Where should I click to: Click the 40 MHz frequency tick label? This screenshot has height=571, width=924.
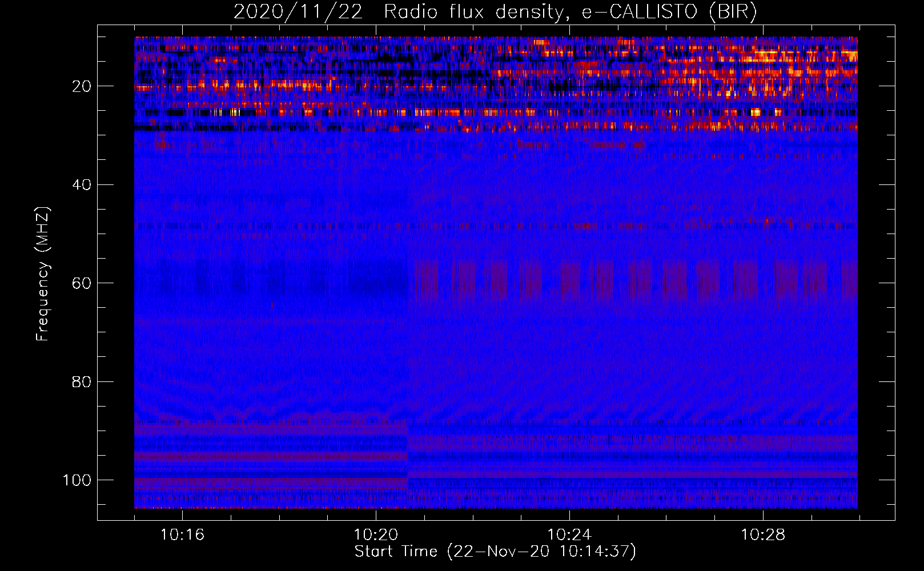pyautogui.click(x=82, y=185)
